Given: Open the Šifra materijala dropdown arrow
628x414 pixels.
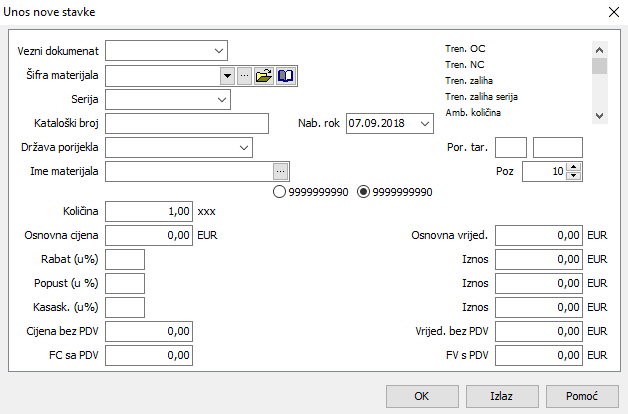Looking at the screenshot, I should coord(227,75).
